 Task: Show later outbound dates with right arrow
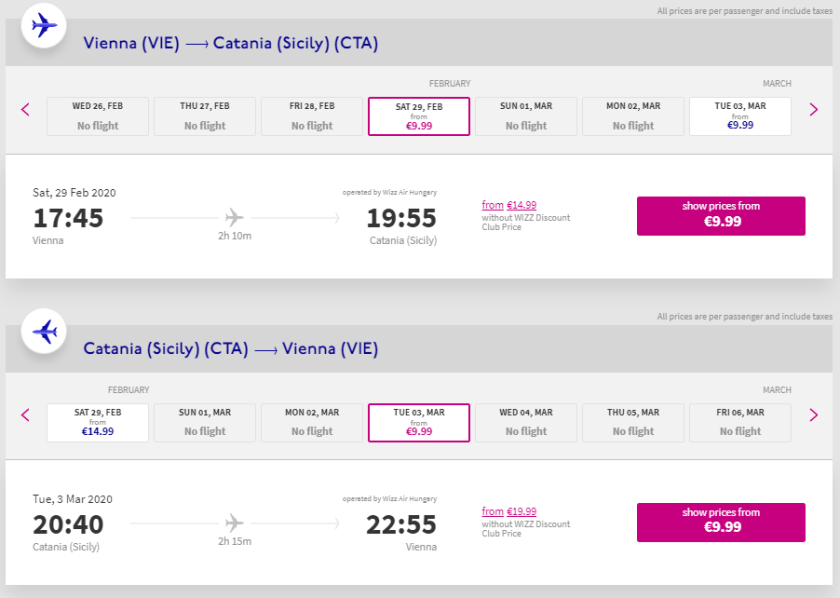[x=814, y=109]
